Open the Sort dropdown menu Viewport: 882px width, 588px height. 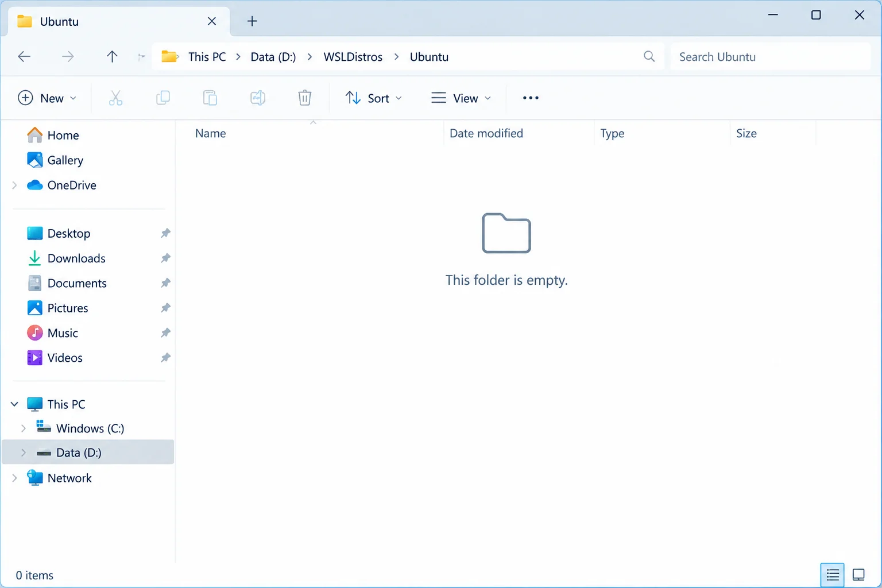pyautogui.click(x=373, y=98)
